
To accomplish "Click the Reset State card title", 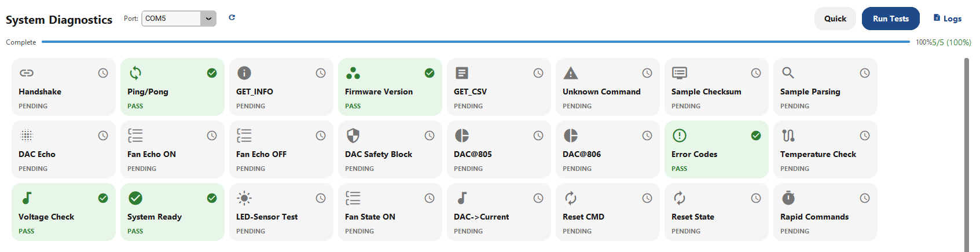I will tap(693, 217).
